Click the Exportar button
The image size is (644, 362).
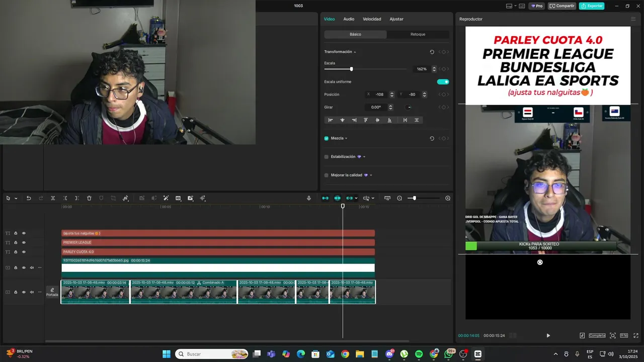coord(592,6)
